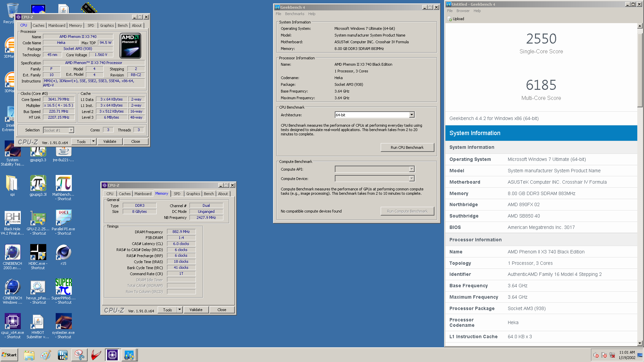Open the Benchmarks menu in Geekbench 4
Viewport: 644px width, 362px height.
coord(294,14)
